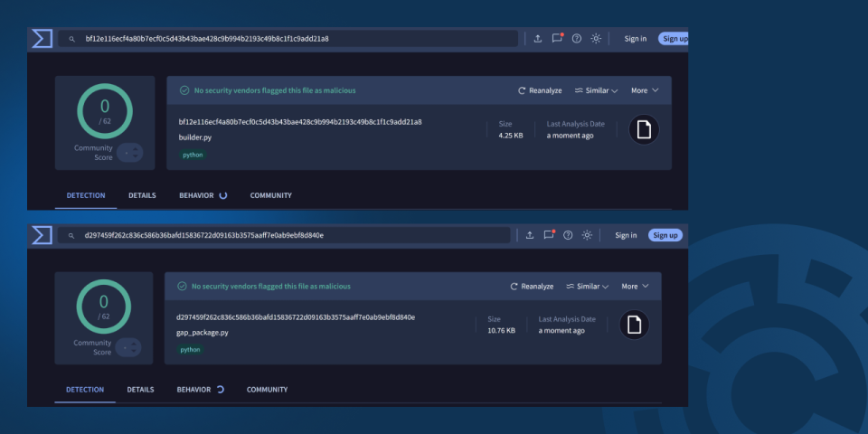This screenshot has width=868, height=434.
Task: Toggle theme sun icon in bottom panel
Action: click(588, 235)
